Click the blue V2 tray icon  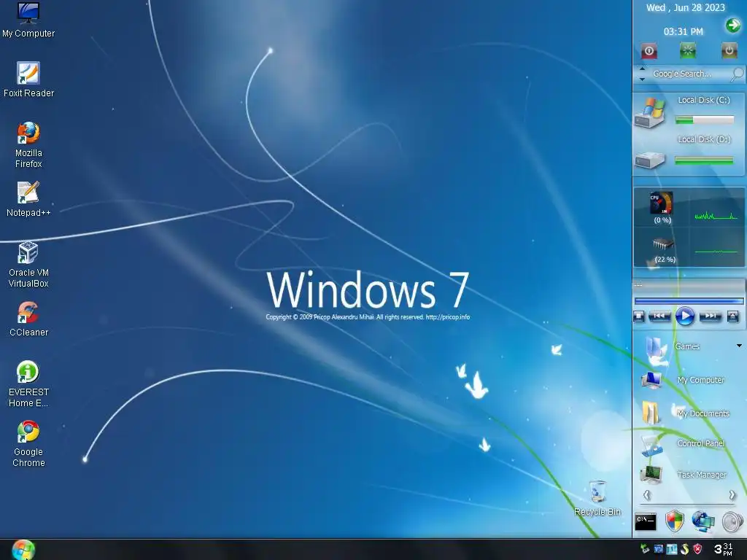[659, 549]
